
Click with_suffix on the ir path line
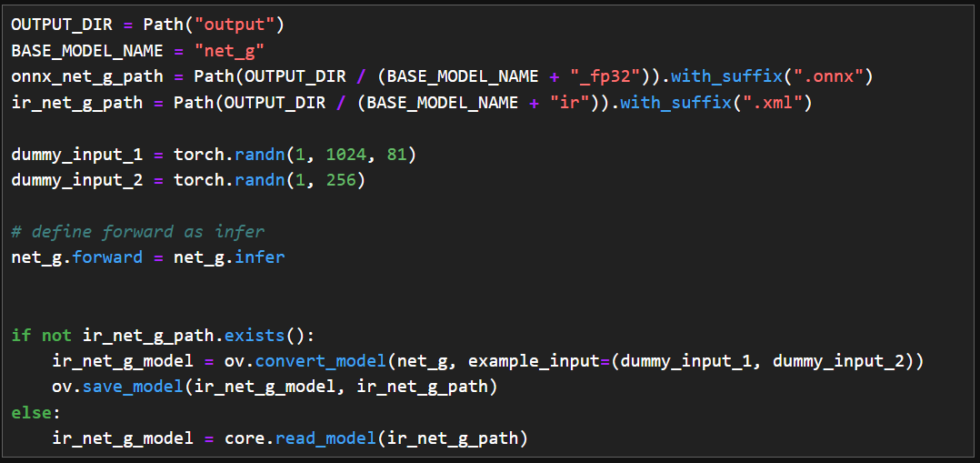click(x=677, y=103)
